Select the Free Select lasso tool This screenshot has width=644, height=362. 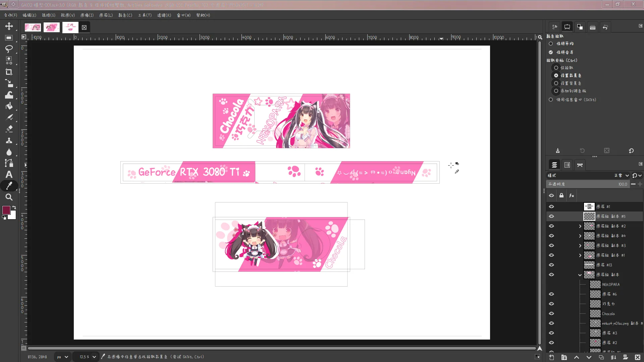[x=9, y=49]
